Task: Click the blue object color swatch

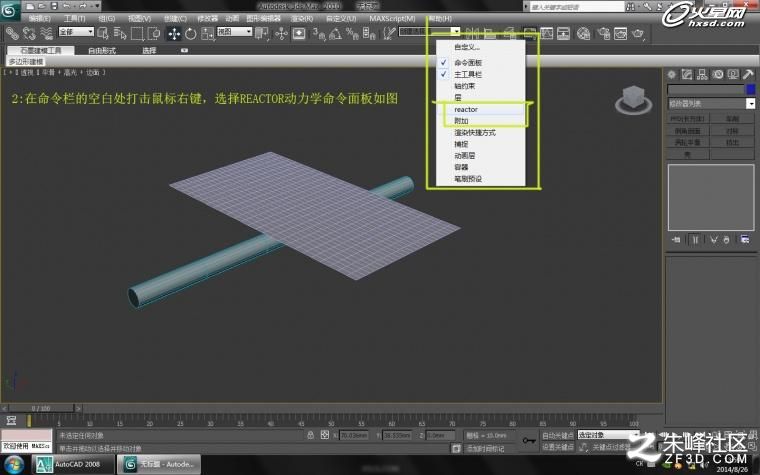Action: [x=751, y=89]
